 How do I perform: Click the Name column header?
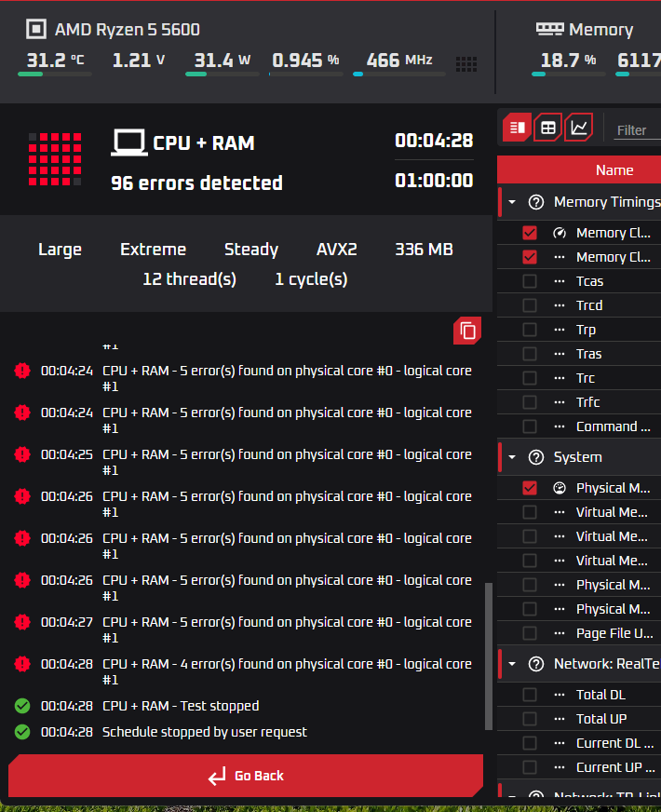614,170
